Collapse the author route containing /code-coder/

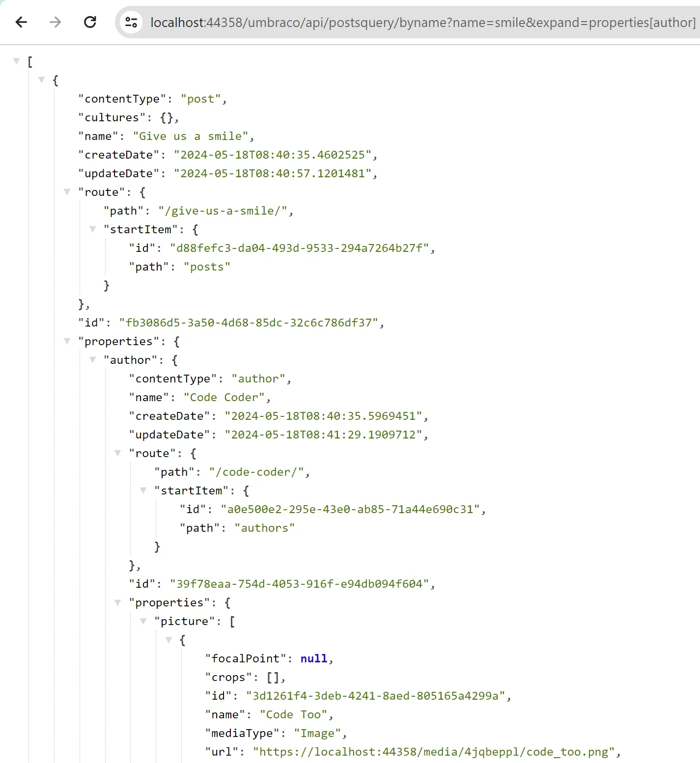pos(118,453)
